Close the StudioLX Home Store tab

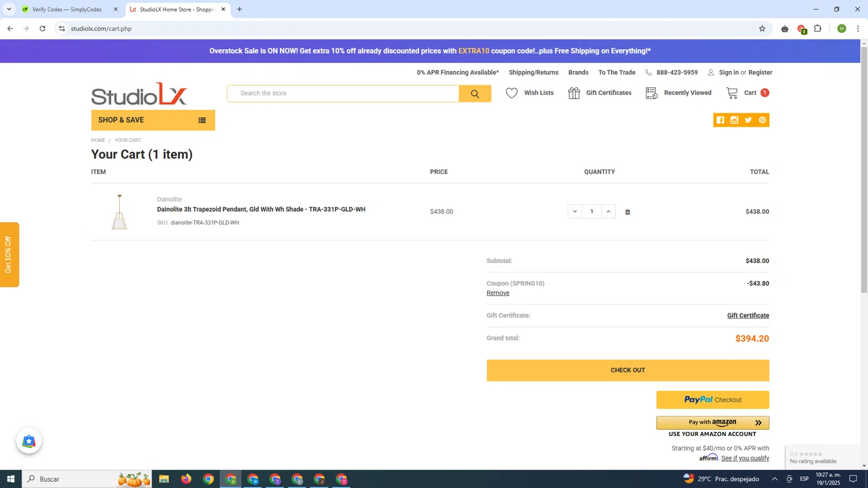[x=223, y=9]
